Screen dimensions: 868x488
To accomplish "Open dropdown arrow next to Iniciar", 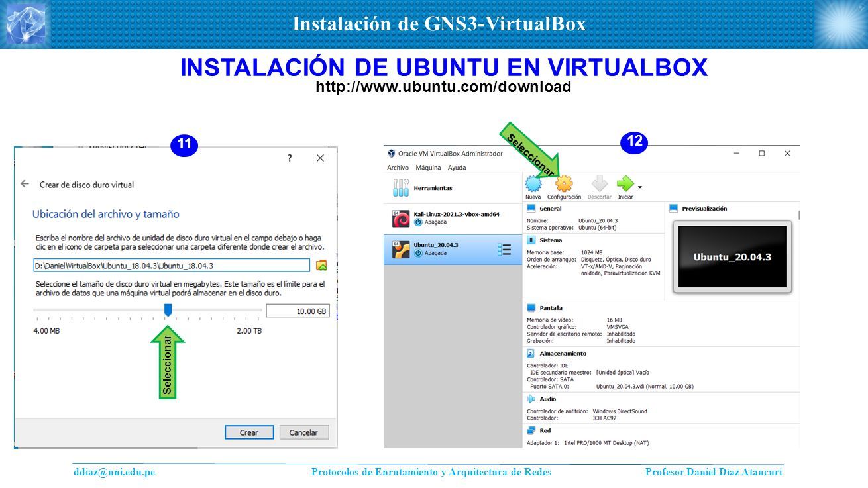I will [x=640, y=187].
